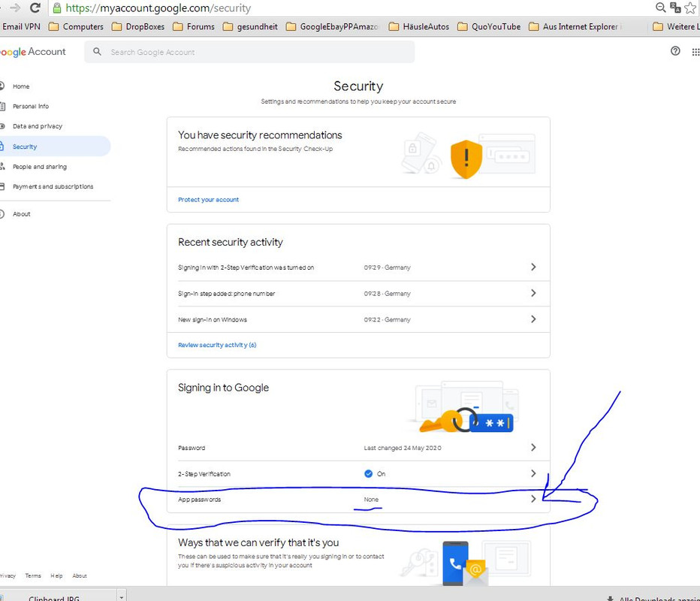The height and width of the screenshot is (601, 700).
Task: Click the Payments card icon in sidebar
Action: click(2, 186)
